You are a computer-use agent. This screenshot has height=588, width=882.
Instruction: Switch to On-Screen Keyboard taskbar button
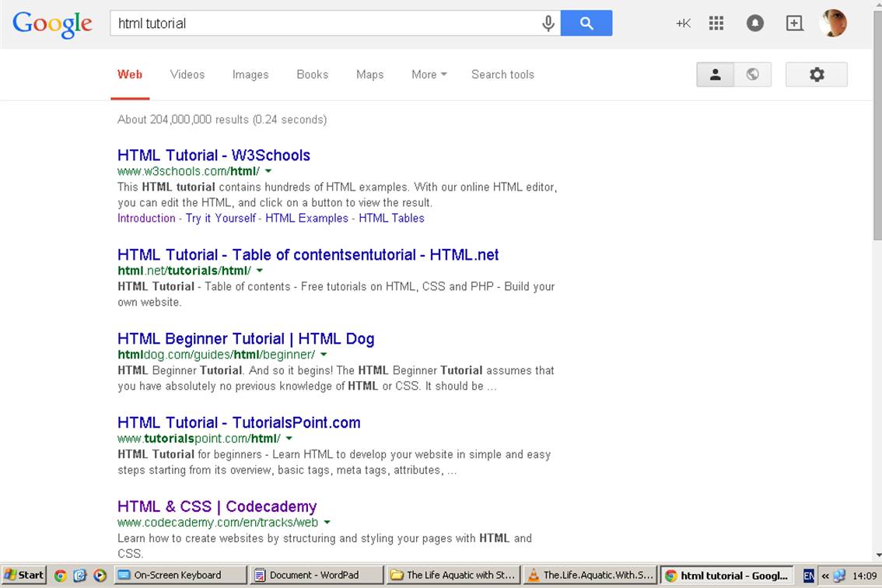pyautogui.click(x=181, y=575)
